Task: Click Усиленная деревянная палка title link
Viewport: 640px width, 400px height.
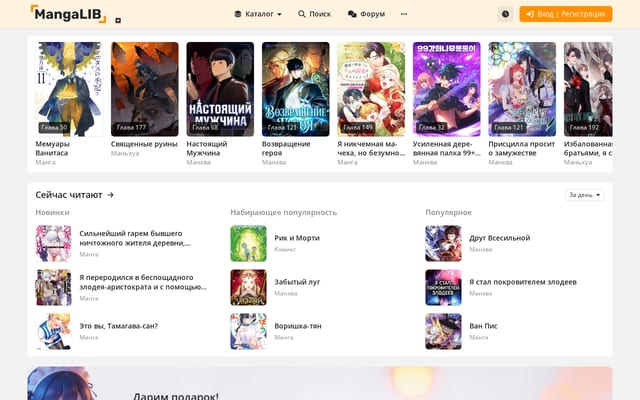Action: pyautogui.click(x=447, y=149)
